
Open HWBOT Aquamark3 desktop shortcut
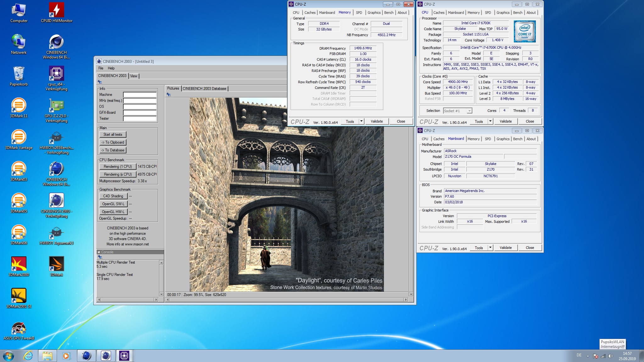(57, 235)
